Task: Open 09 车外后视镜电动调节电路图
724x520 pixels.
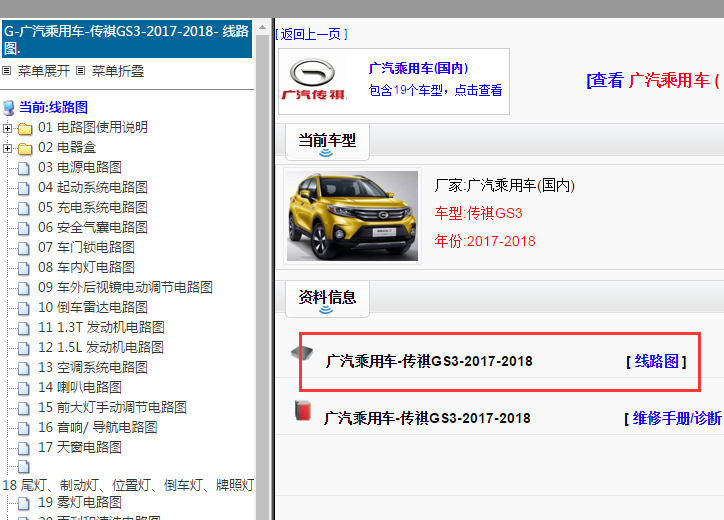Action: click(x=125, y=287)
